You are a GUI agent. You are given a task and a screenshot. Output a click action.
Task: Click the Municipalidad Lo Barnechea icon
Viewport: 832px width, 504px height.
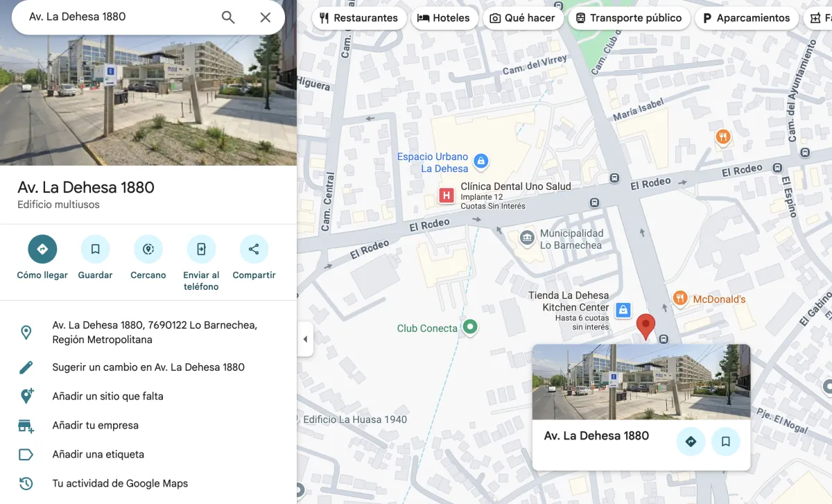(x=527, y=238)
